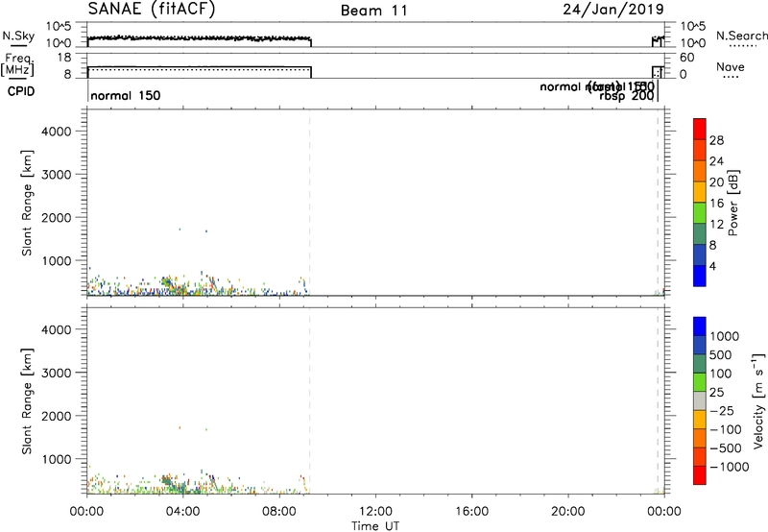The height and width of the screenshot is (532, 768).
Task: Click the 16:00 time tick label
Action: (x=471, y=512)
